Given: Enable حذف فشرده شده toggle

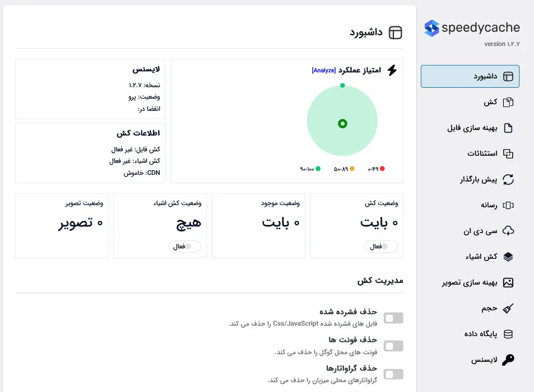Looking at the screenshot, I should [x=394, y=318].
